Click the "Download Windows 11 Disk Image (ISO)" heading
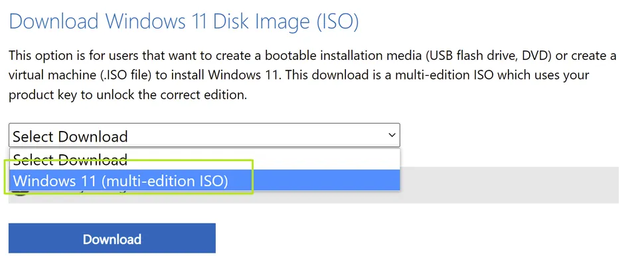Screen dimensions: 644x264 pos(184,22)
